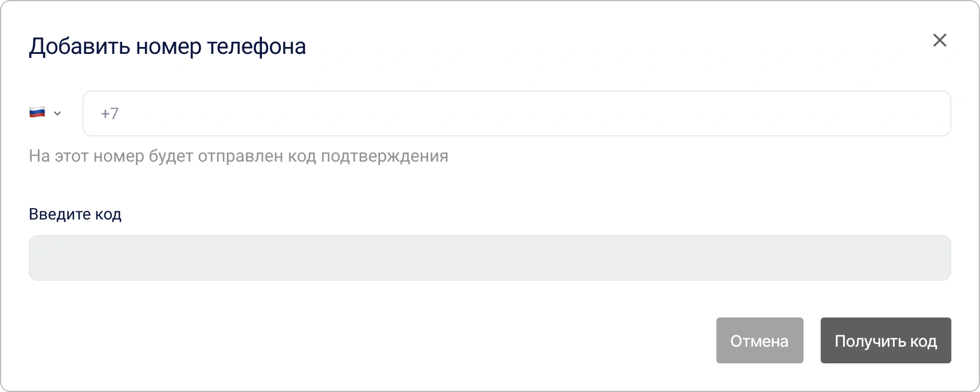The image size is (980, 392).
Task: Request a code via Получить код
Action: (885, 340)
